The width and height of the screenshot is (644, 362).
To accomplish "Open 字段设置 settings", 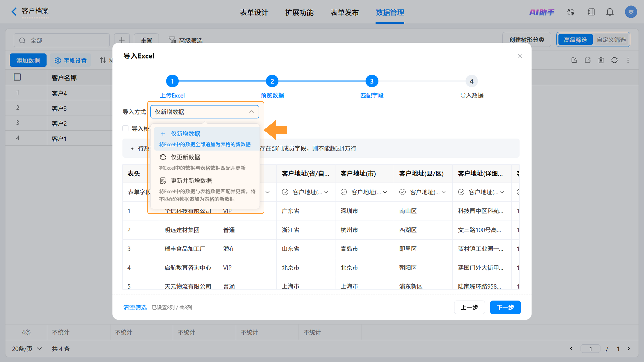I will (x=70, y=60).
